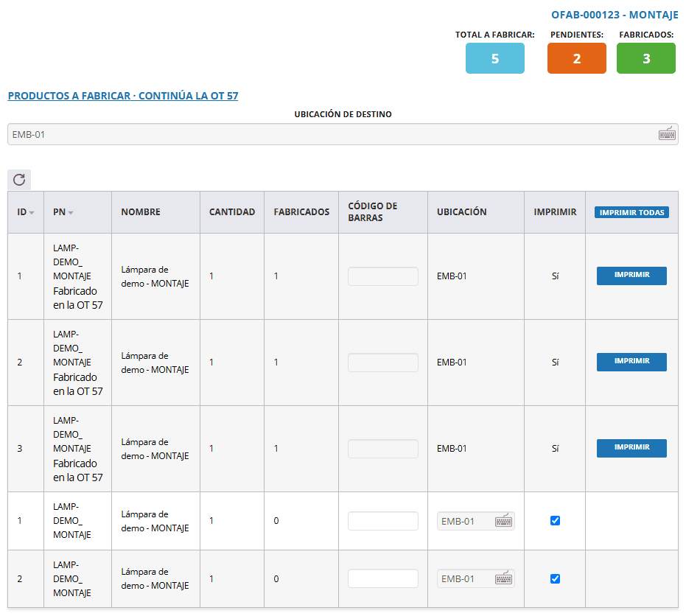This screenshot has height=616, width=686.
Task: Print the label for fabricated row ID 1
Action: [x=631, y=276]
